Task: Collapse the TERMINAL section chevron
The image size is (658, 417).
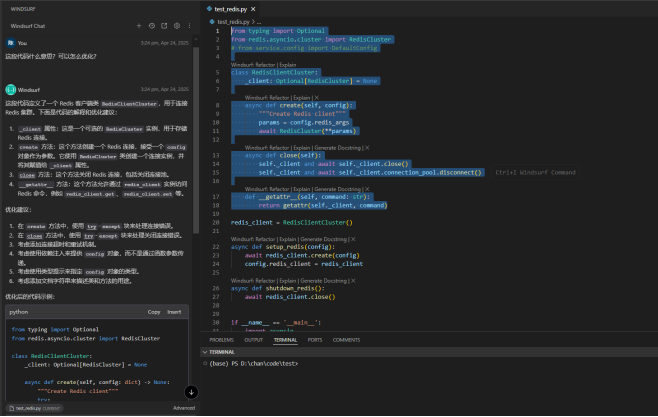Action: pyautogui.click(x=205, y=352)
